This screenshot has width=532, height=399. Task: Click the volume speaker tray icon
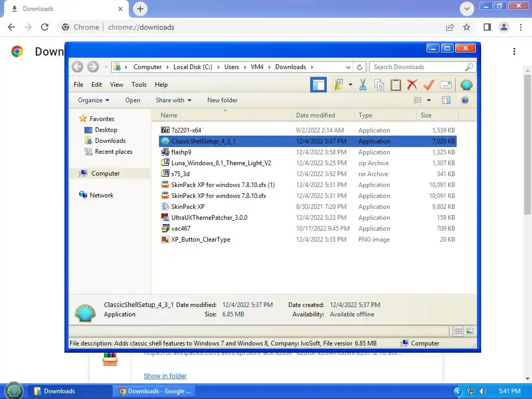tap(483, 391)
